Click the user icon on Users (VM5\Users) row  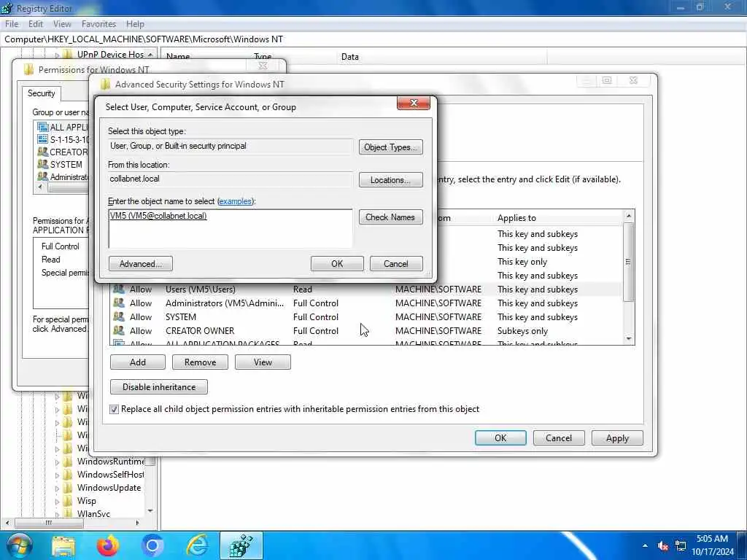[119, 289]
